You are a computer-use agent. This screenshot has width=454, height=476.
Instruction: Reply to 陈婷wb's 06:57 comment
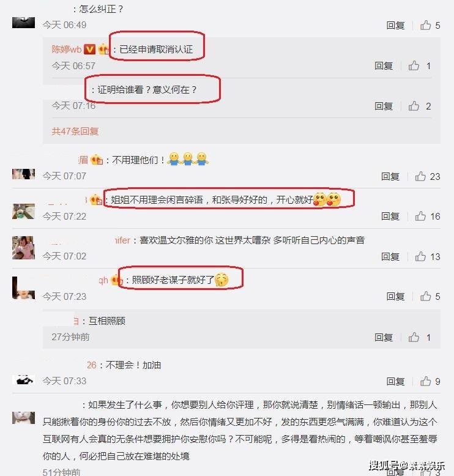384,65
